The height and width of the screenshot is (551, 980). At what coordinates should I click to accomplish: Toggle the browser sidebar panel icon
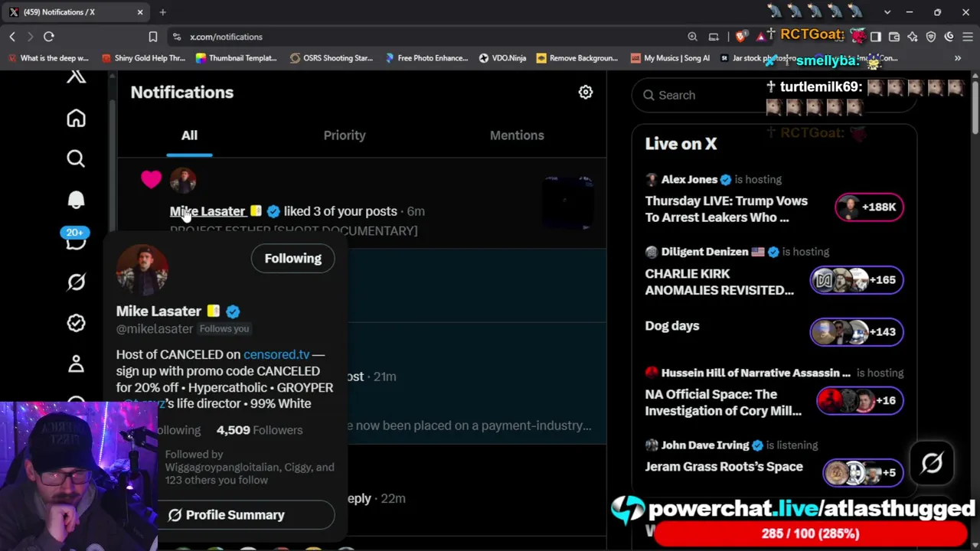[x=876, y=37]
